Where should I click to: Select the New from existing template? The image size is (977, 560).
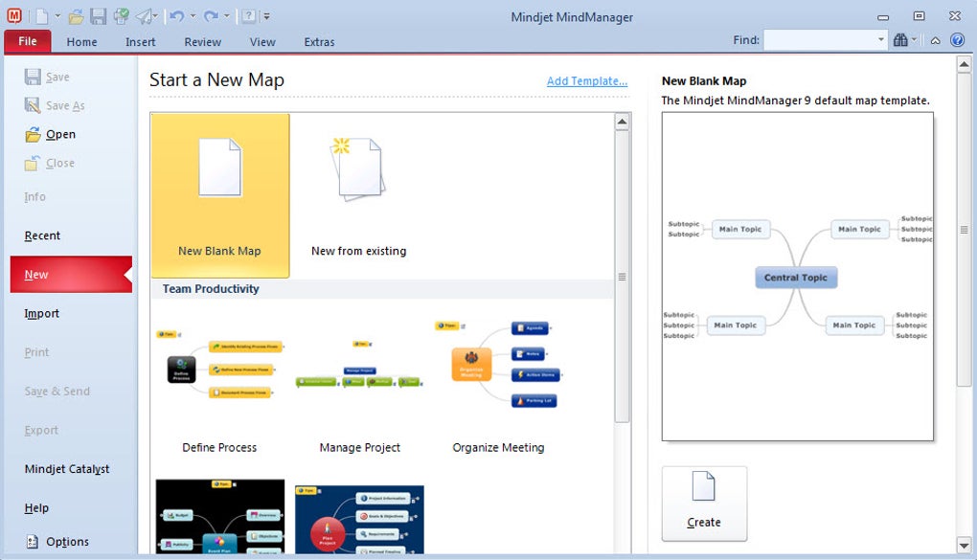359,195
